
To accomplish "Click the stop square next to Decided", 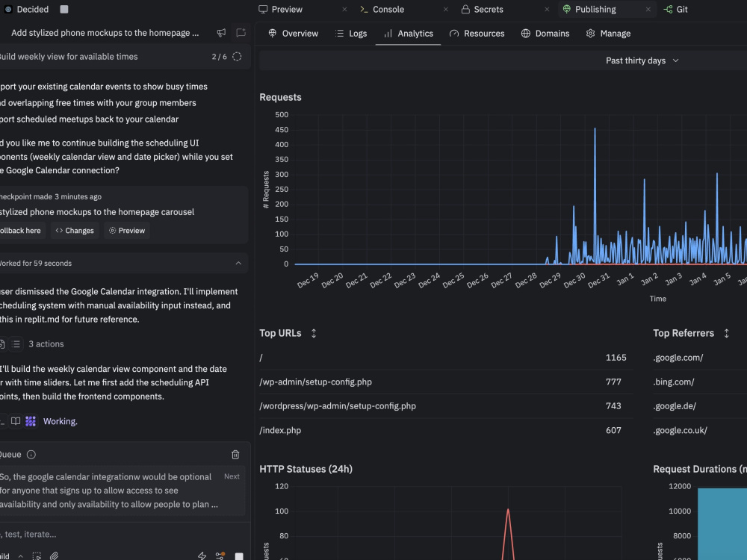I will (x=64, y=9).
